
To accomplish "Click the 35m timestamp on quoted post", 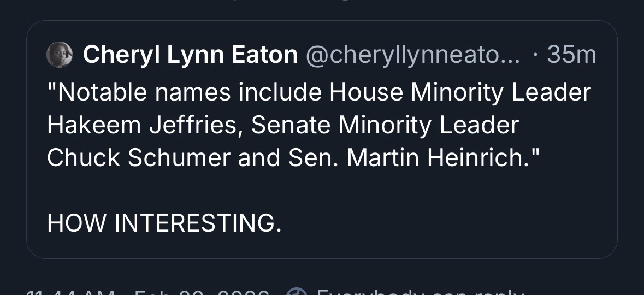I will point(571,55).
